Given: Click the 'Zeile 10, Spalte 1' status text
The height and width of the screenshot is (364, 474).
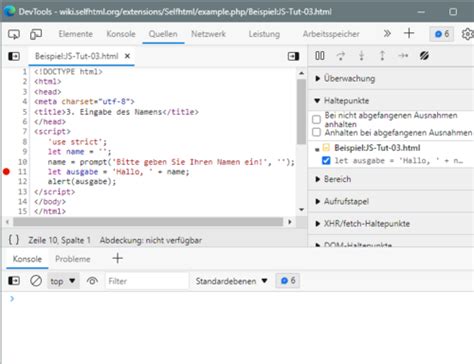Looking at the screenshot, I should pyautogui.click(x=59, y=240).
